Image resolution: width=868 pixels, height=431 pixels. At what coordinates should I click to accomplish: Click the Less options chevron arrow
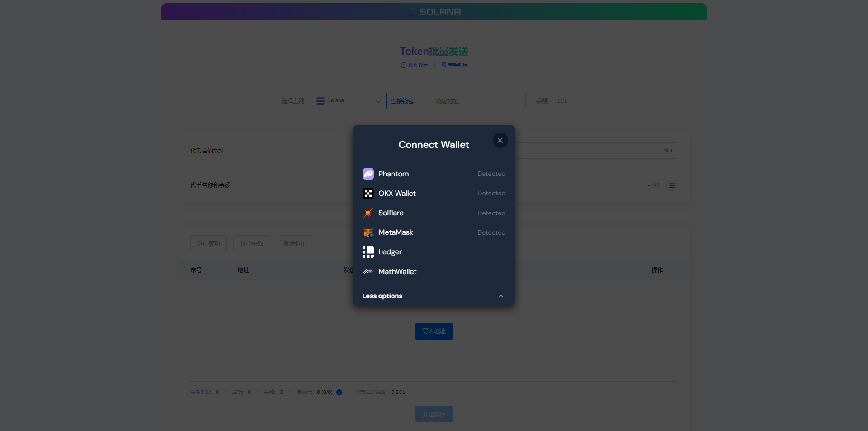pyautogui.click(x=501, y=296)
